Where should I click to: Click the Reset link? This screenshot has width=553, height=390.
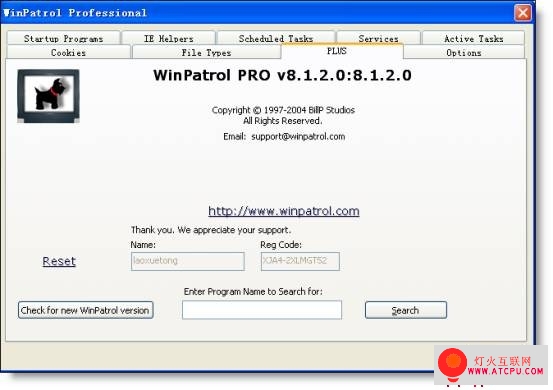59,261
